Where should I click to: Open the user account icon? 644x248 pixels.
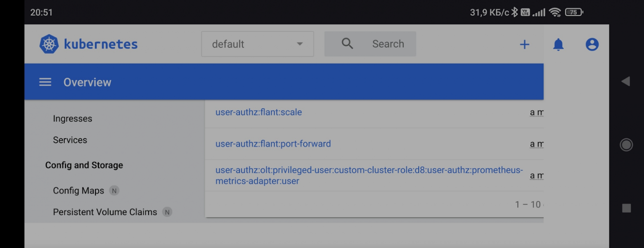point(592,45)
